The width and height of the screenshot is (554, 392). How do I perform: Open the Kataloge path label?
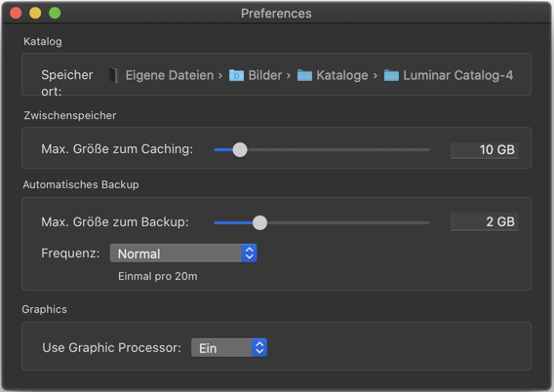point(342,75)
